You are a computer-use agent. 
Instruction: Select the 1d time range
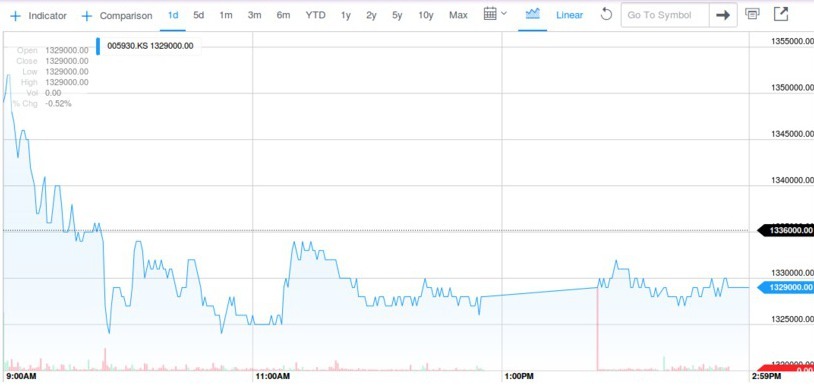pos(173,15)
